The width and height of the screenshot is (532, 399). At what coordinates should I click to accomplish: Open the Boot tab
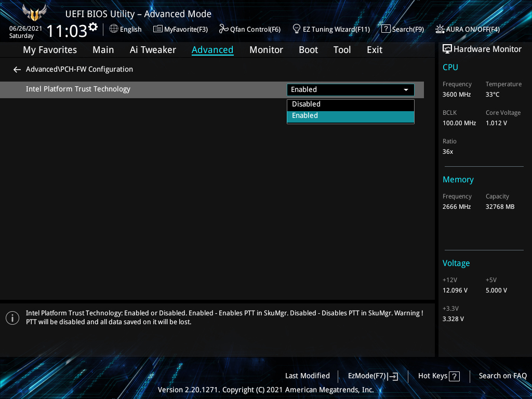click(308, 50)
